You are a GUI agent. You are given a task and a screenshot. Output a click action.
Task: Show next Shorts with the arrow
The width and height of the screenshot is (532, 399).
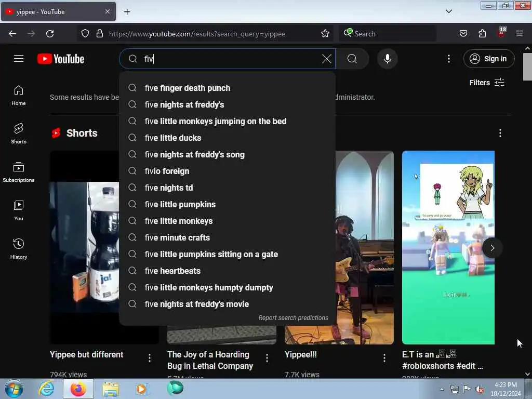(x=493, y=248)
